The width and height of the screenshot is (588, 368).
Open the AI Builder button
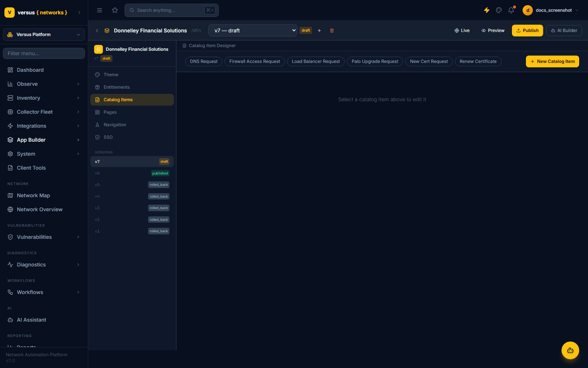pos(564,31)
